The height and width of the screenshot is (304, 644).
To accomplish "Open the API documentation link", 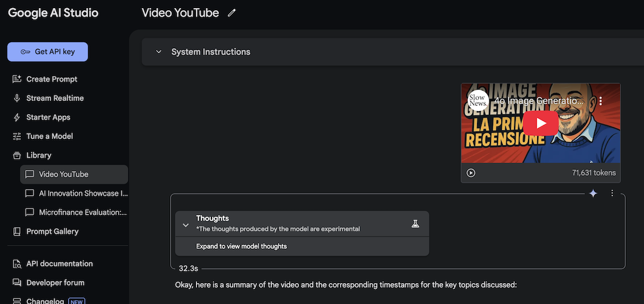I will (x=59, y=264).
